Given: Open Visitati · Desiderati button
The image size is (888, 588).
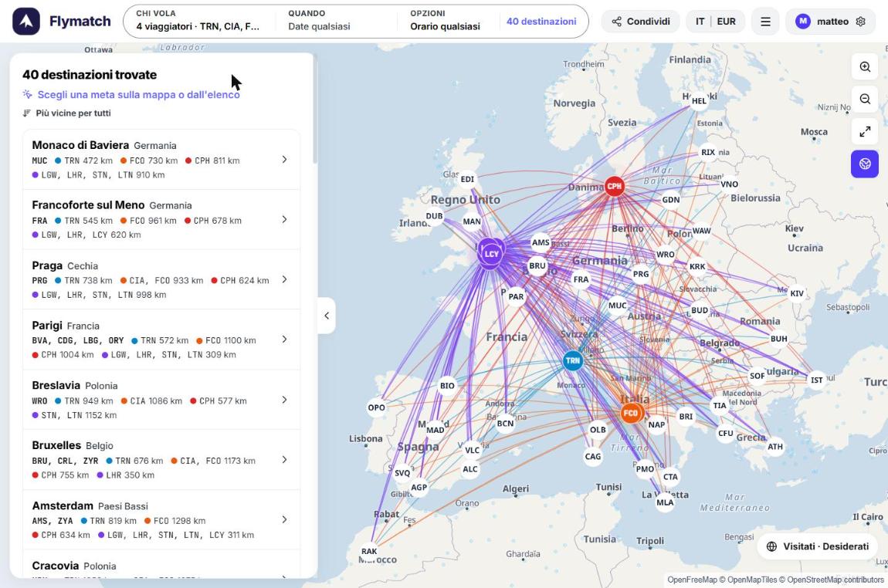Looking at the screenshot, I should click(817, 546).
